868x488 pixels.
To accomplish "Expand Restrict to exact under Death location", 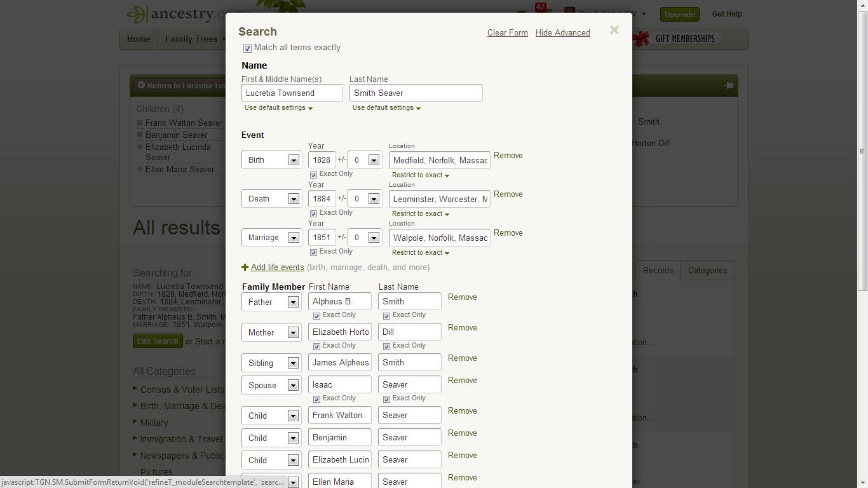I will (421, 214).
